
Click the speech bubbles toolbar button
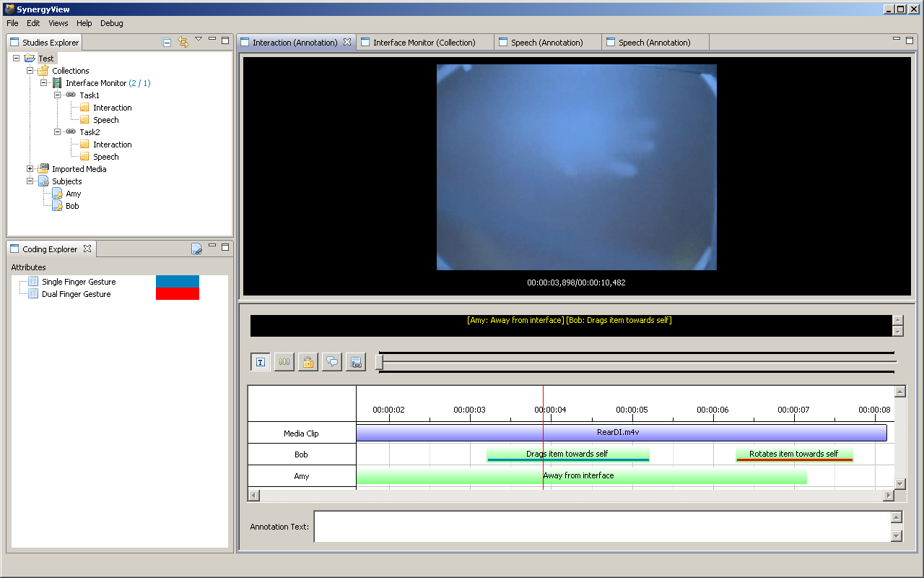point(331,362)
